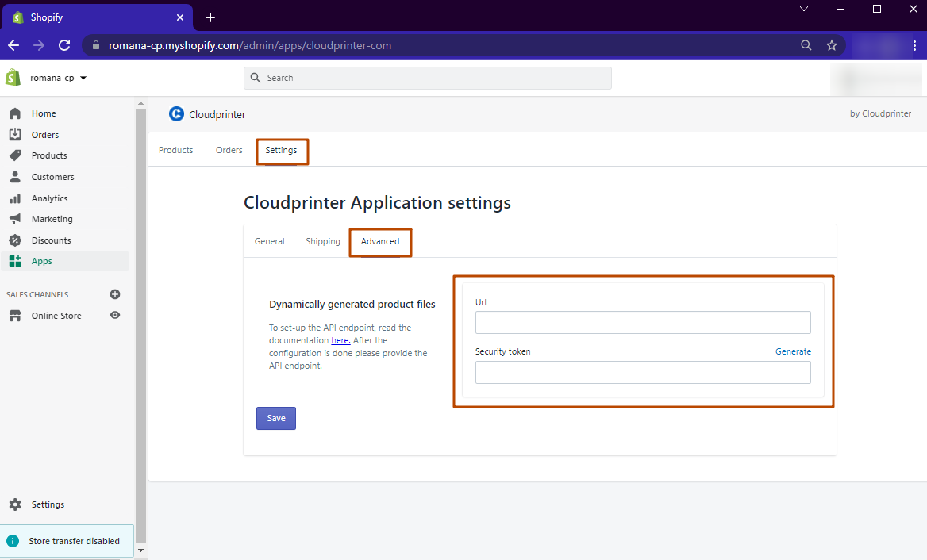927x560 pixels.
Task: Open the Shipping settings tab
Action: (x=323, y=241)
